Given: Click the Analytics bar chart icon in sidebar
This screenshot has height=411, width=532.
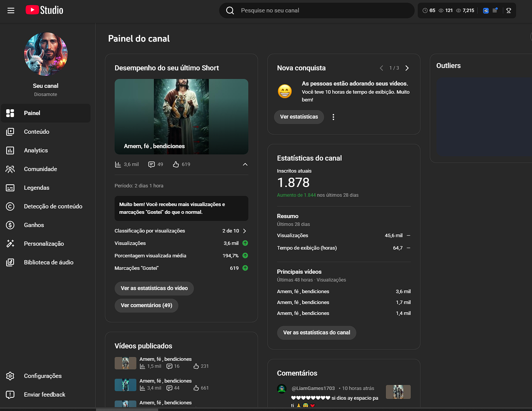Looking at the screenshot, I should point(10,150).
